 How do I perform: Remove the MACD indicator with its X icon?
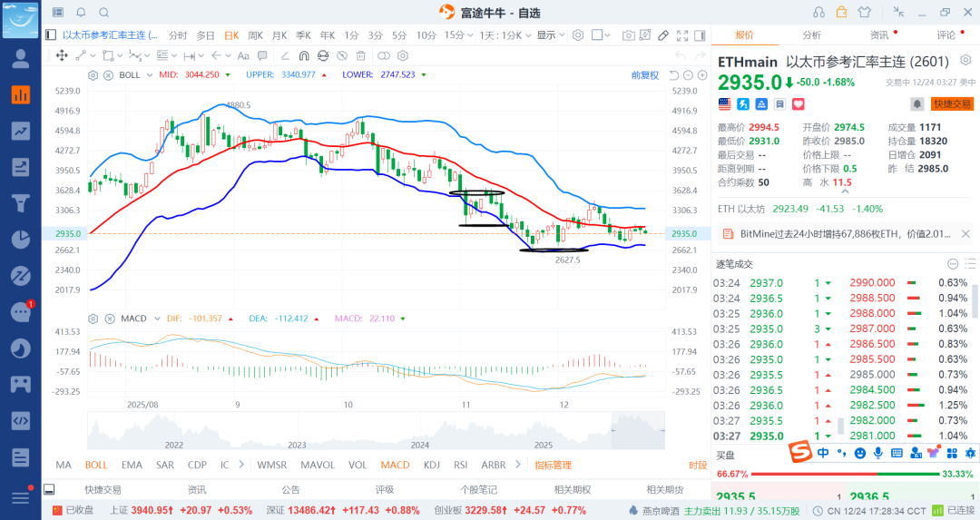pyautogui.click(x=110, y=319)
